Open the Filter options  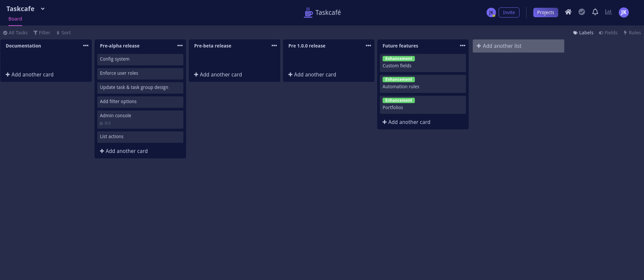(x=42, y=33)
